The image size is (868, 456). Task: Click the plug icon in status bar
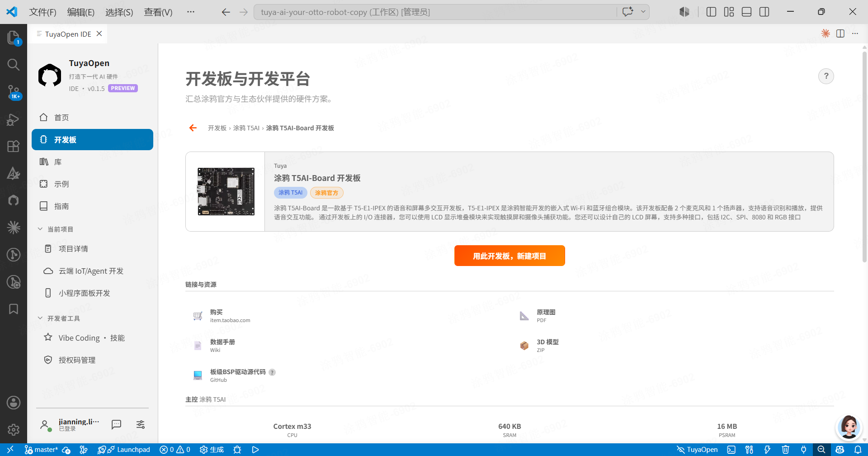click(803, 450)
